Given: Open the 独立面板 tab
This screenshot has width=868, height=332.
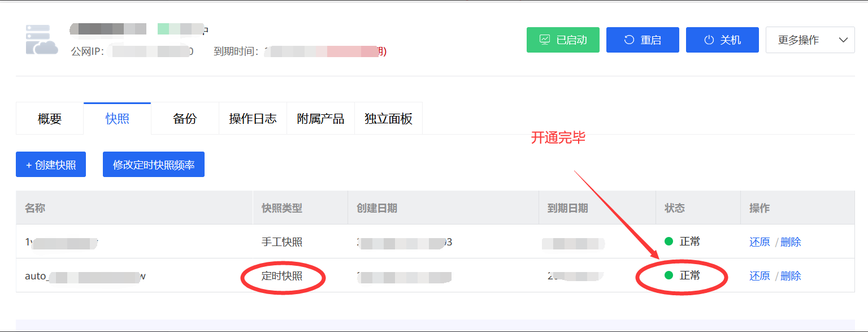Looking at the screenshot, I should [388, 119].
